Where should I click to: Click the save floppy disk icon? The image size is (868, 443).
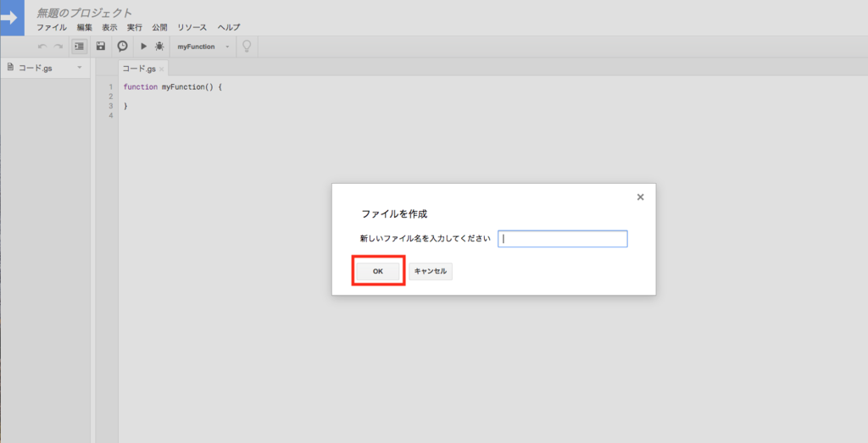tap(100, 47)
